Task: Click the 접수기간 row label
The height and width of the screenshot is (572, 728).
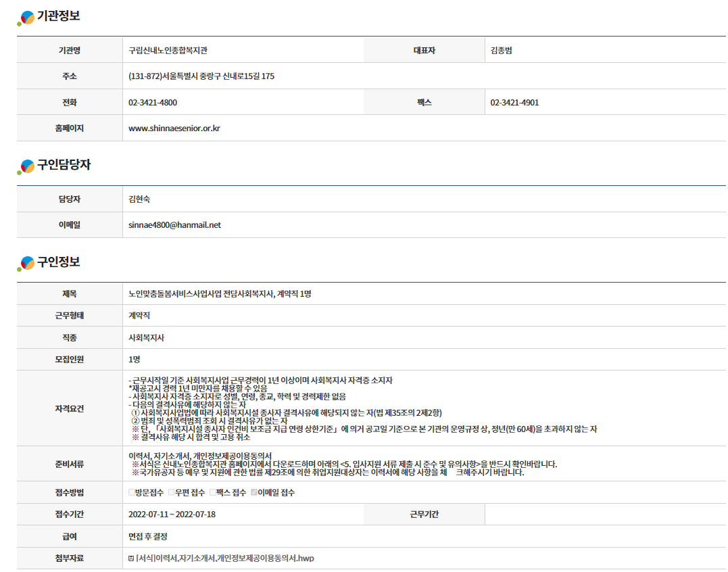Action: tap(70, 515)
